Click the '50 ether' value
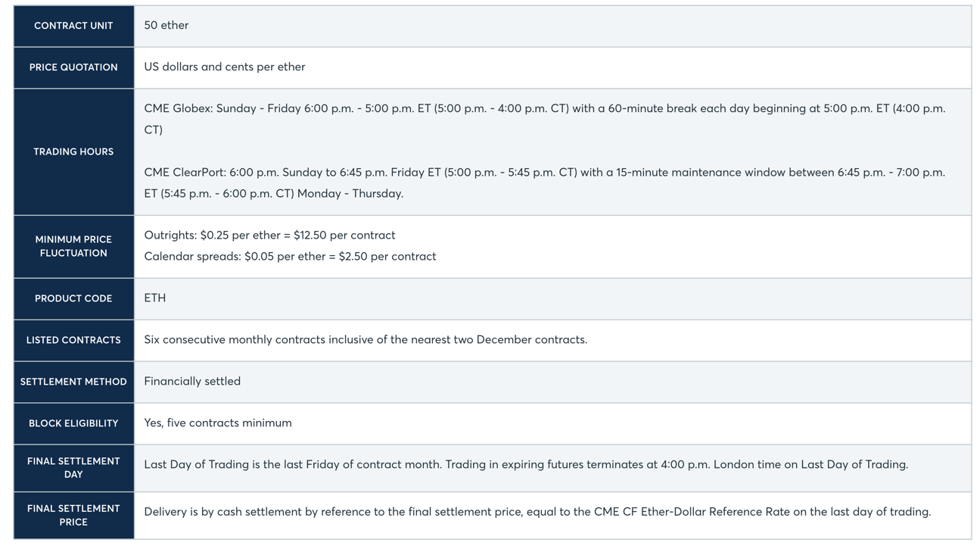 click(166, 25)
